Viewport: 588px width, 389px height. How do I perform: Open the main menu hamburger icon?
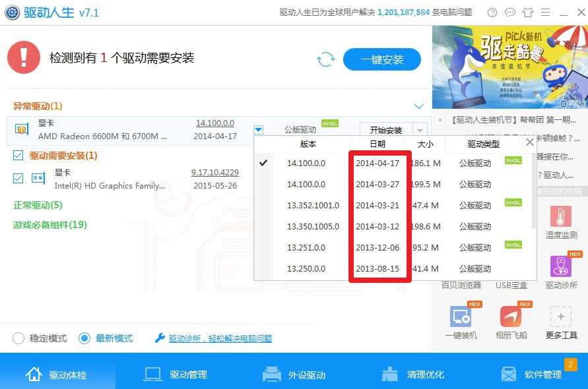545,13
